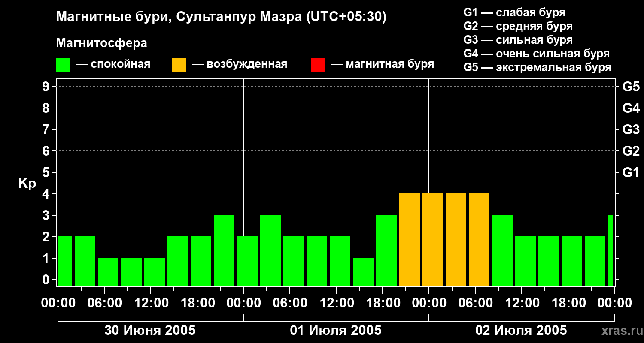
Task: Click the red 'магнитная буря' legend swatch
Action: pos(318,65)
